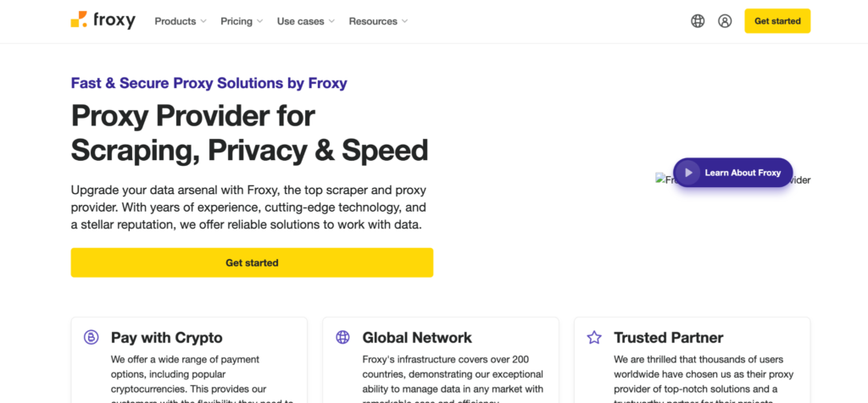
Task: Expand the Products dropdown menu
Action: point(181,21)
